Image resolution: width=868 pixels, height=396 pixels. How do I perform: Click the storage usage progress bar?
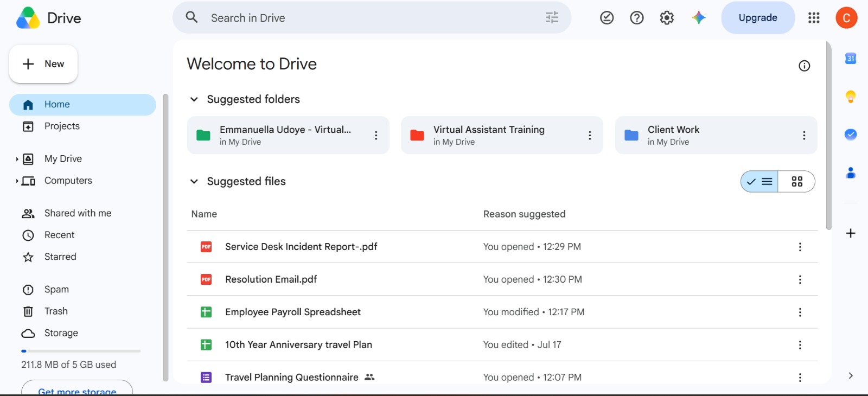point(81,351)
